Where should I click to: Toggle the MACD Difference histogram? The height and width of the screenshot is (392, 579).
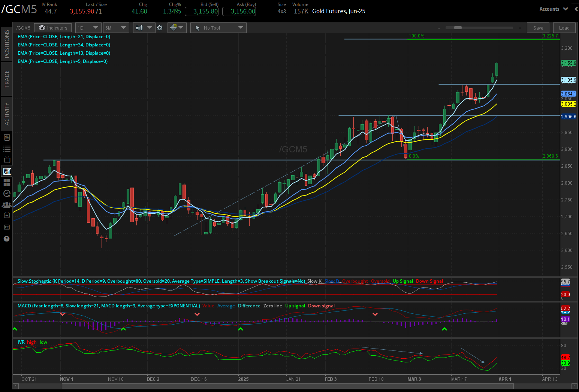click(249, 306)
